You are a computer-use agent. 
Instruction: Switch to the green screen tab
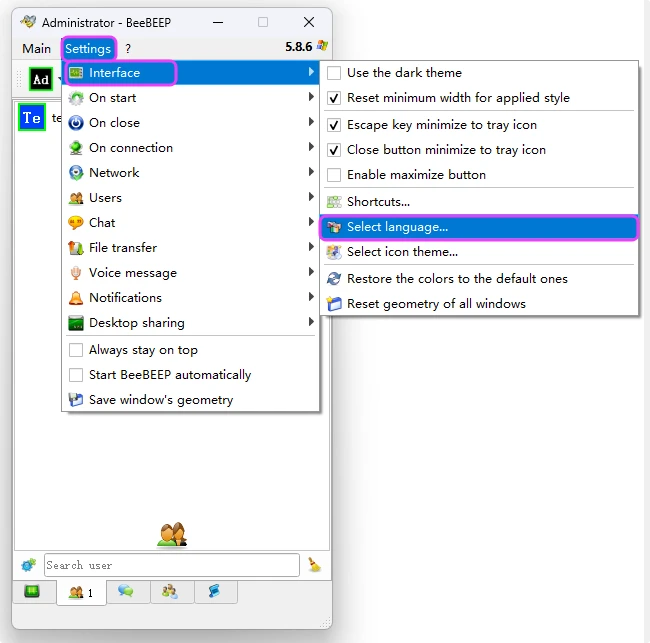[x=34, y=591]
